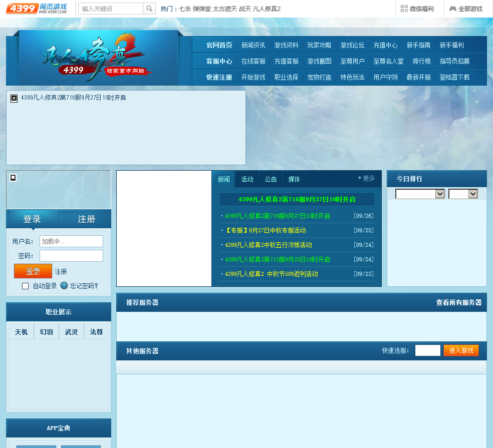493x448 pixels.
Task: Open 充值客服 navigation item
Action: click(286, 61)
